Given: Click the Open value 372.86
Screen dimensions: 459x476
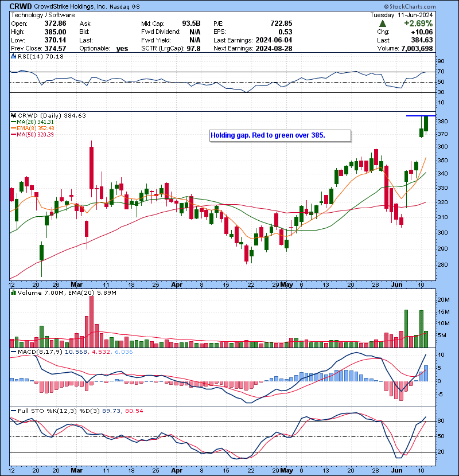Looking at the screenshot, I should coord(55,24).
